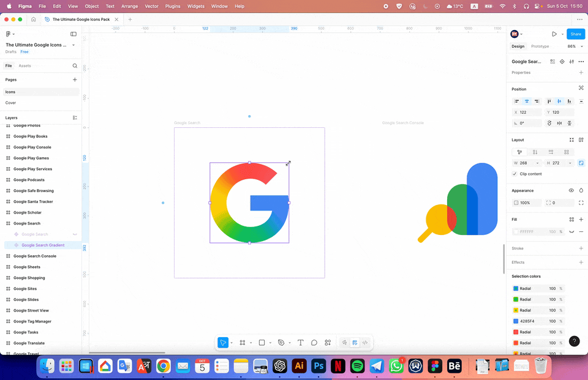Open the file name dropdown chevron
Screen dimensions: 588x380
tap(73, 45)
